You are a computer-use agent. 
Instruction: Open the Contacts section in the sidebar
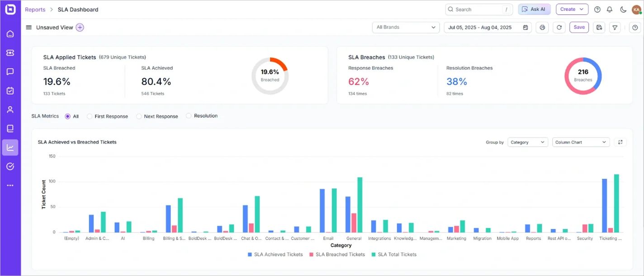click(10, 109)
